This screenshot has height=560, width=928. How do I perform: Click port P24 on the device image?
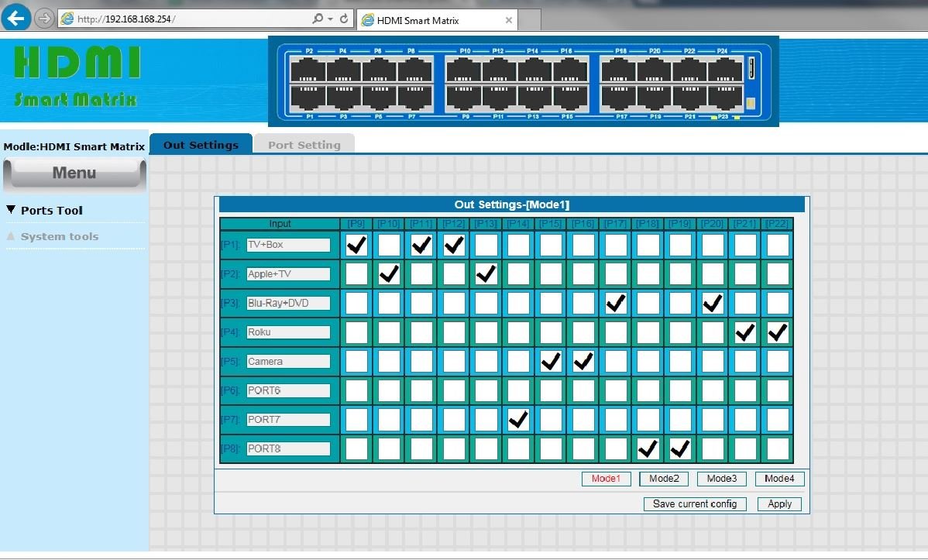(x=724, y=70)
